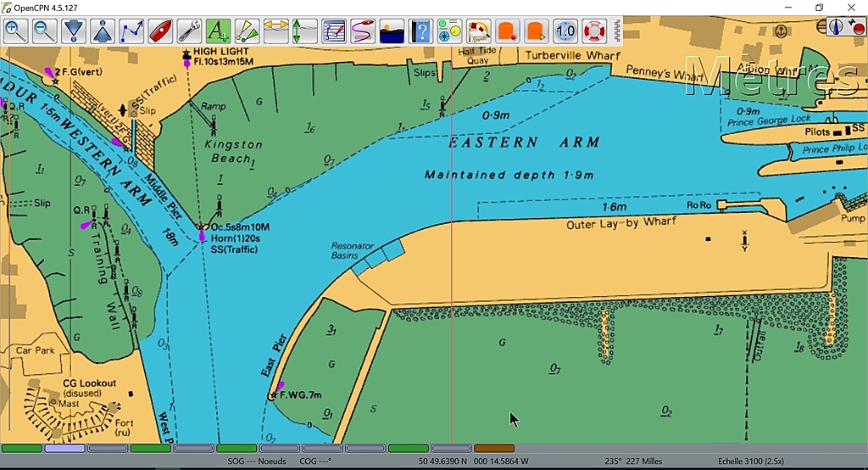Toggle AIS targets display icon
The width and height of the screenshot is (868, 470).
[247, 31]
